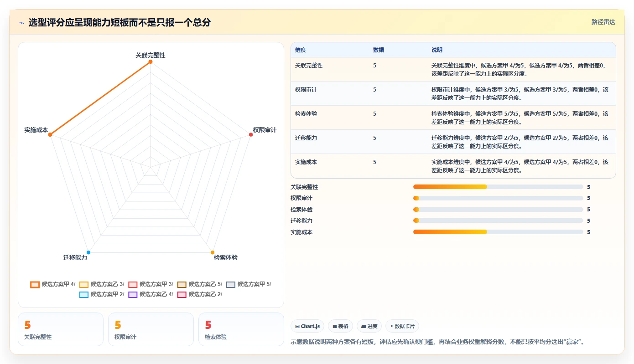Click the red data point near 权限审计

pos(251,134)
